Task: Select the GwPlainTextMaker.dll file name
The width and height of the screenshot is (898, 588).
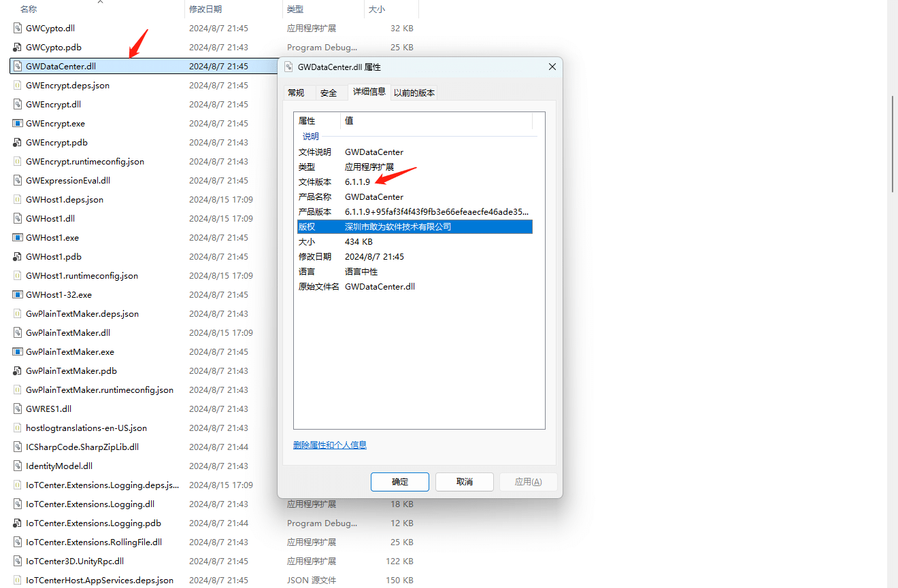Action: tap(68, 333)
